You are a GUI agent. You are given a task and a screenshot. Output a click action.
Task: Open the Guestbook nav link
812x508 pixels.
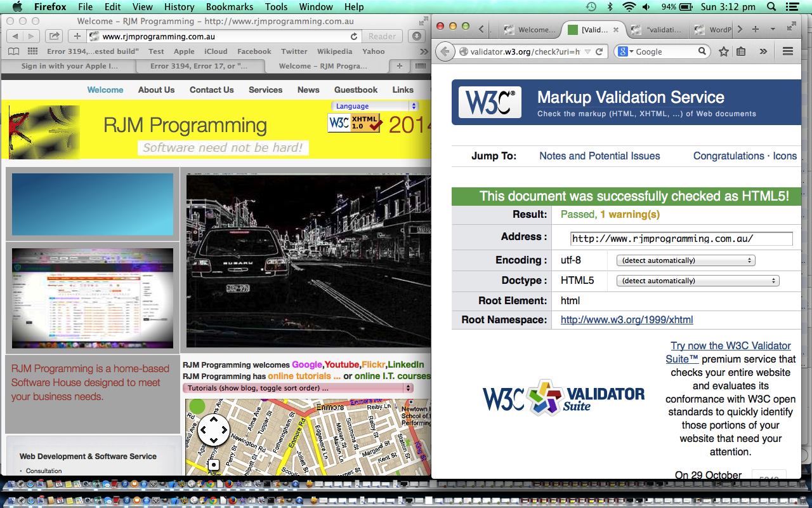tap(356, 90)
